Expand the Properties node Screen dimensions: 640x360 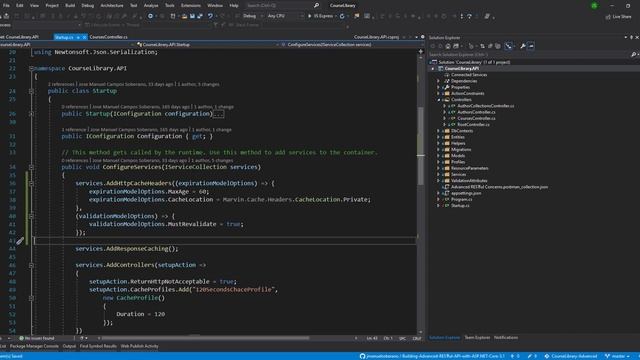click(x=439, y=87)
